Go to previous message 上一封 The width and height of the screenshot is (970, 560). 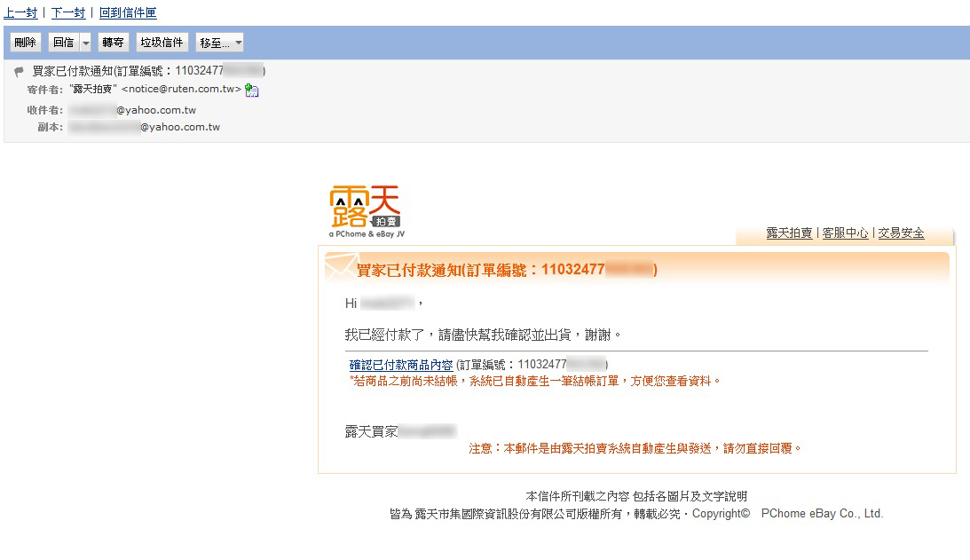click(x=20, y=12)
